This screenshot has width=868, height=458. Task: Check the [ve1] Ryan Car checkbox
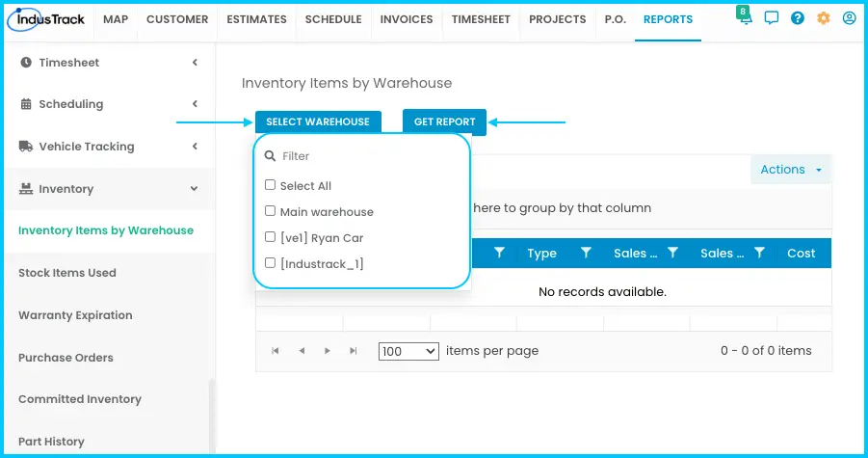(x=270, y=237)
